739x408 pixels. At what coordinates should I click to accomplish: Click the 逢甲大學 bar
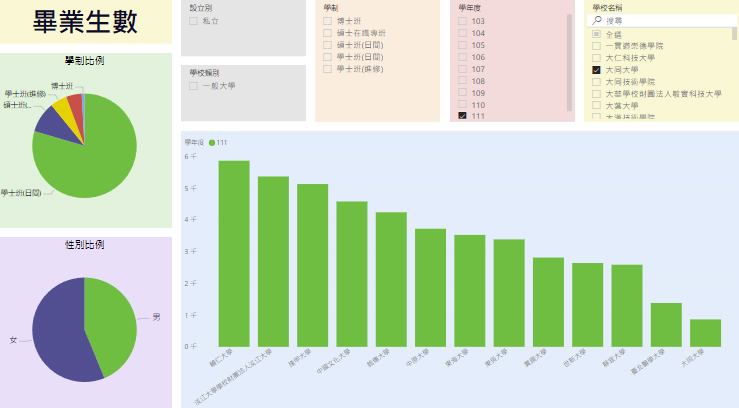point(312,265)
